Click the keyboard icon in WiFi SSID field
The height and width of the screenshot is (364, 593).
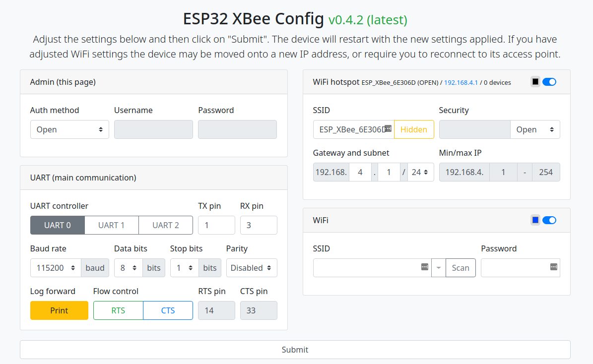pos(424,267)
